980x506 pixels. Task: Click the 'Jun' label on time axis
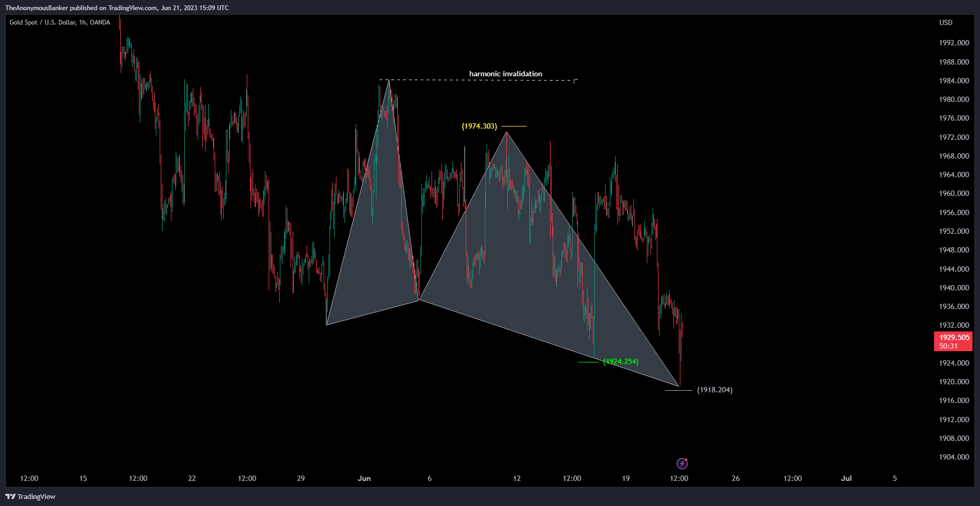(x=364, y=478)
